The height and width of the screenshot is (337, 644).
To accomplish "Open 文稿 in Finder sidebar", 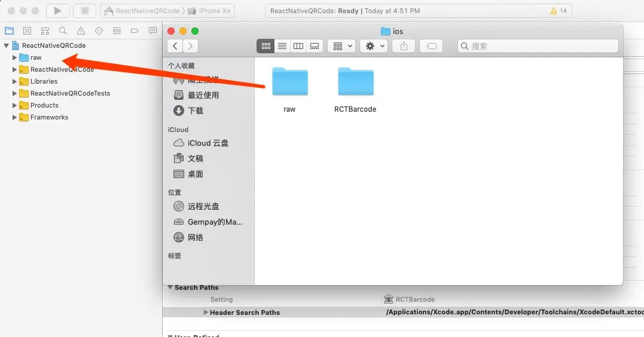I will point(189,158).
